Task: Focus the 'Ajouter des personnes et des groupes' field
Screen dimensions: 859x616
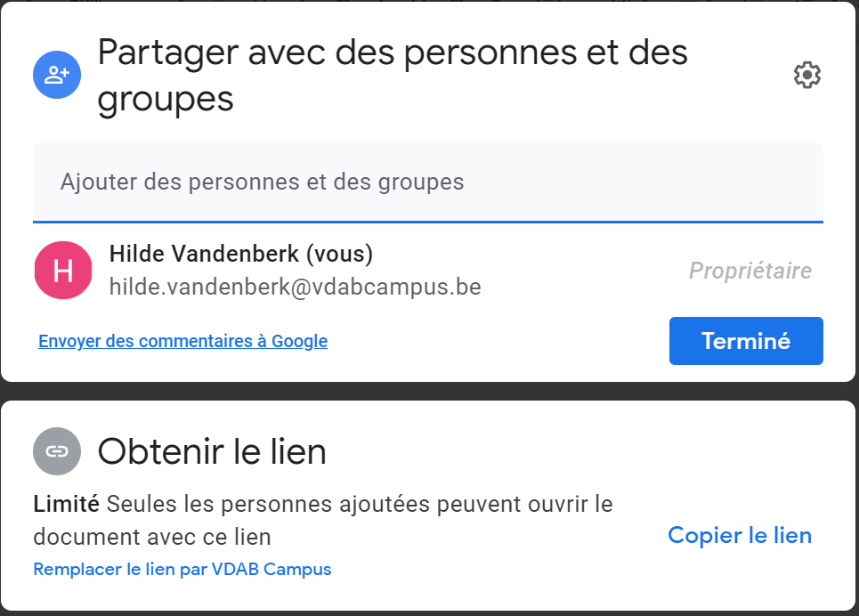Action: [428, 182]
